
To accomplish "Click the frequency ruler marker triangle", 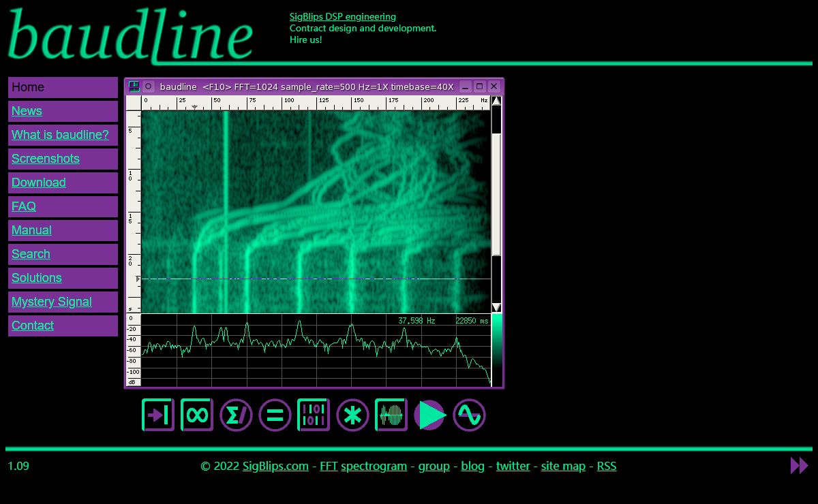I will point(194,108).
